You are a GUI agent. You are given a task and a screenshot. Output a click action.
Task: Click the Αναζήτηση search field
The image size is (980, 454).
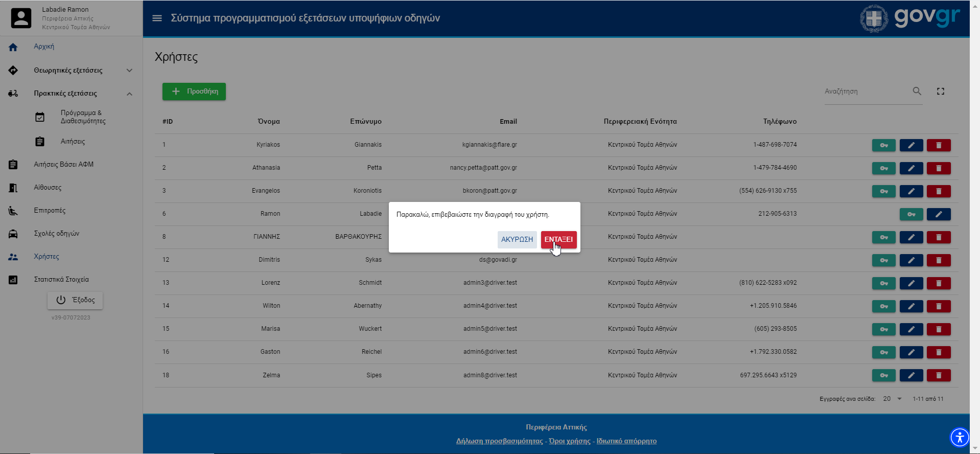click(866, 92)
